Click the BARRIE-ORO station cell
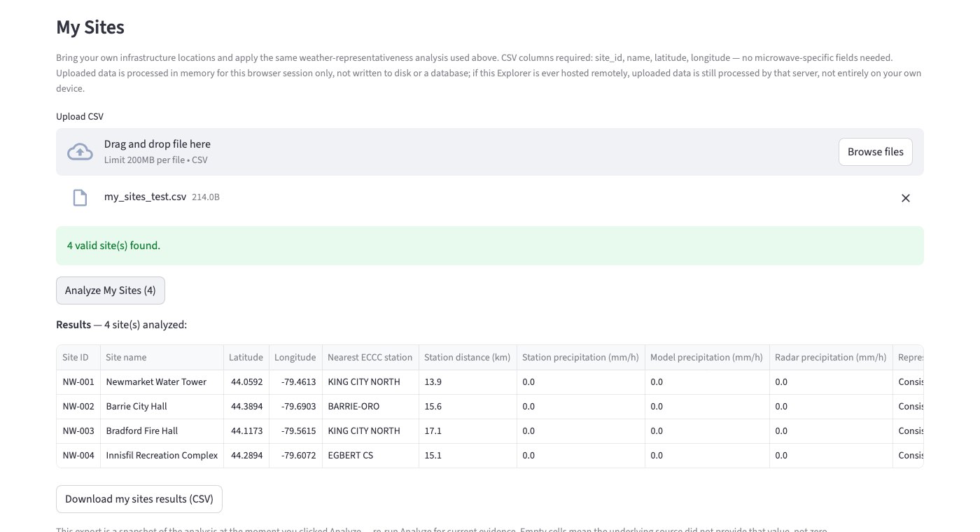The image size is (980, 532). 370,407
